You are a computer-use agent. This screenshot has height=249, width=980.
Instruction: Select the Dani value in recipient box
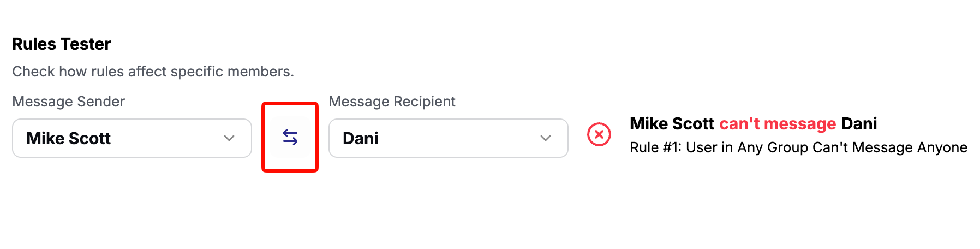[361, 138]
